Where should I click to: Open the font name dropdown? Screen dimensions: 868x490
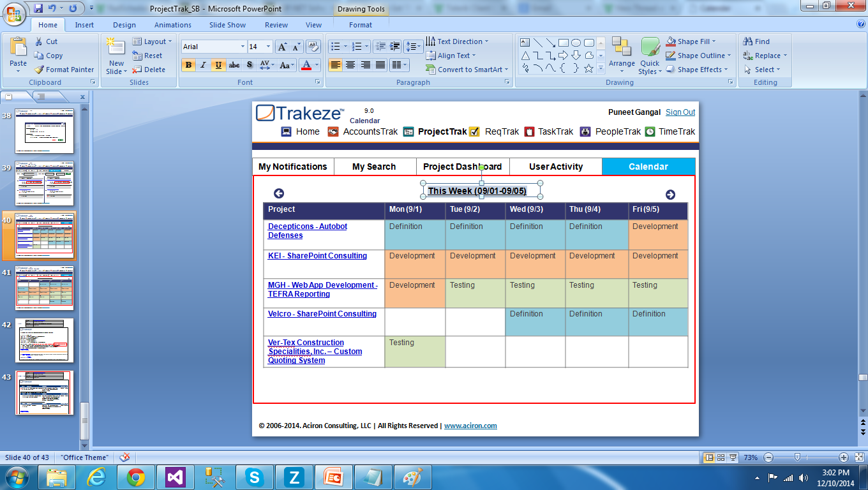[x=243, y=47]
